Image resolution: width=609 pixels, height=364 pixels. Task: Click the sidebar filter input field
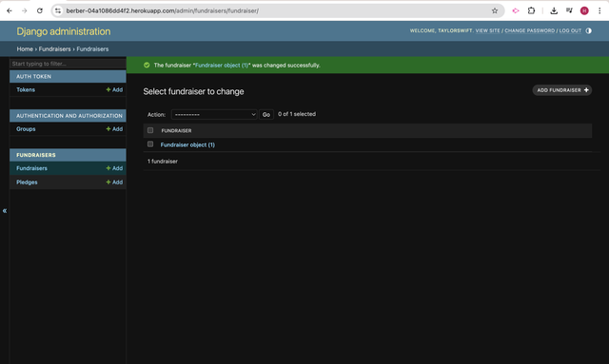pos(68,64)
